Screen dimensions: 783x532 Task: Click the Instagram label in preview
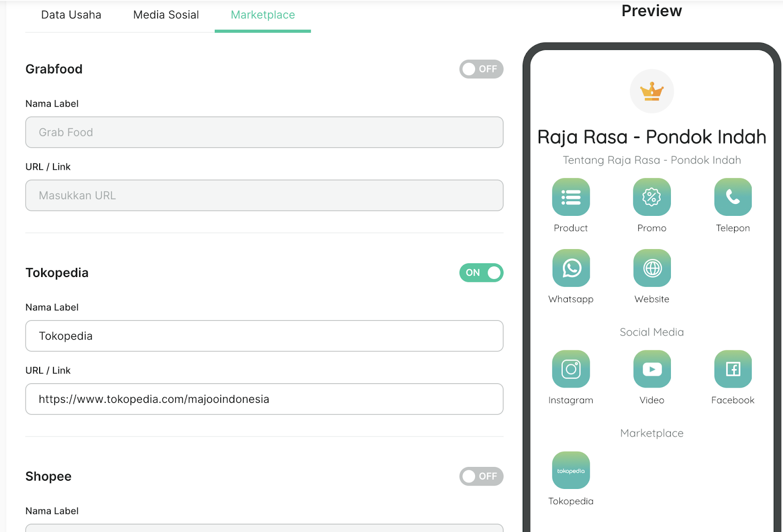coord(571,400)
